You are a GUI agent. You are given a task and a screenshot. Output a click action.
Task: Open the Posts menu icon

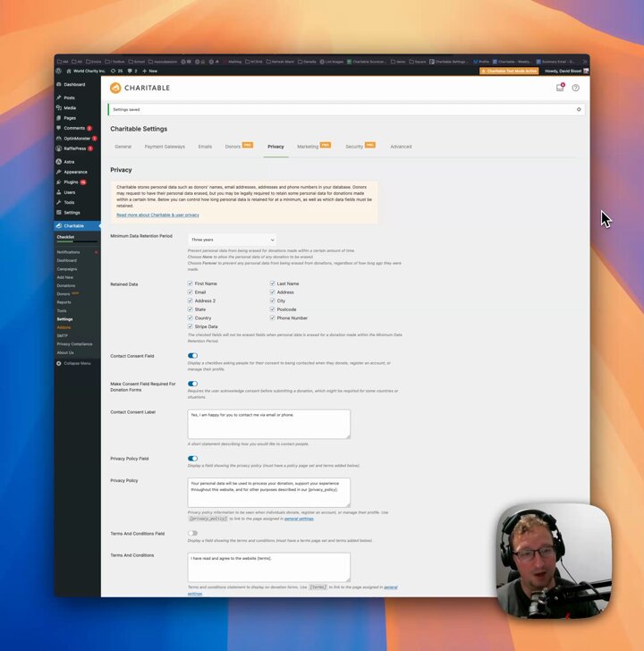click(x=59, y=97)
